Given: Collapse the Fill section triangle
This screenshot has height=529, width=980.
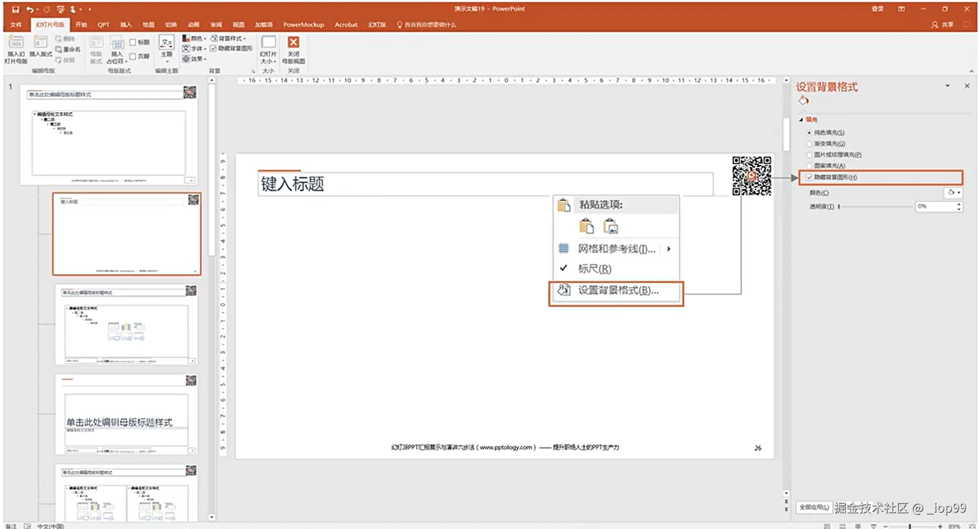Looking at the screenshot, I should point(801,120).
